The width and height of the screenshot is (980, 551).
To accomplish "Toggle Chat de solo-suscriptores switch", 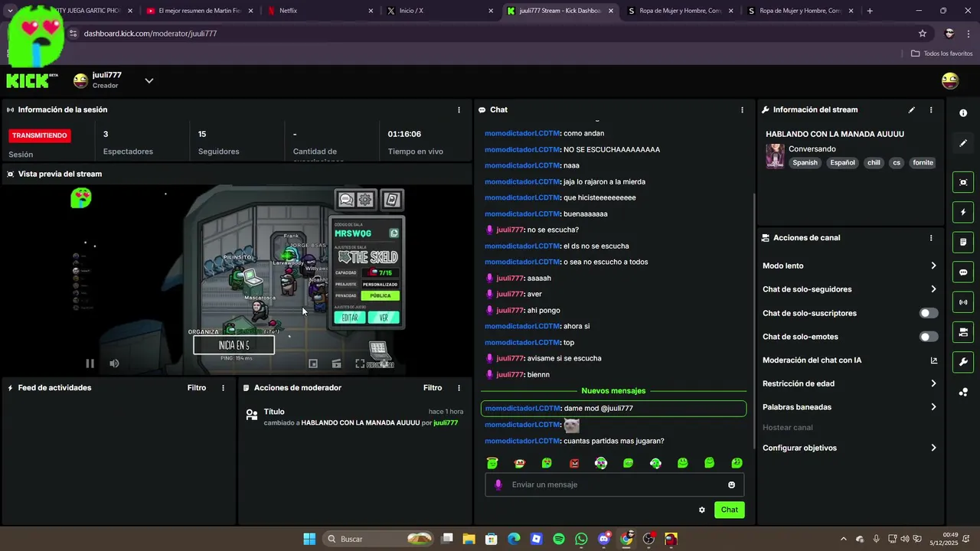I will 929,313.
